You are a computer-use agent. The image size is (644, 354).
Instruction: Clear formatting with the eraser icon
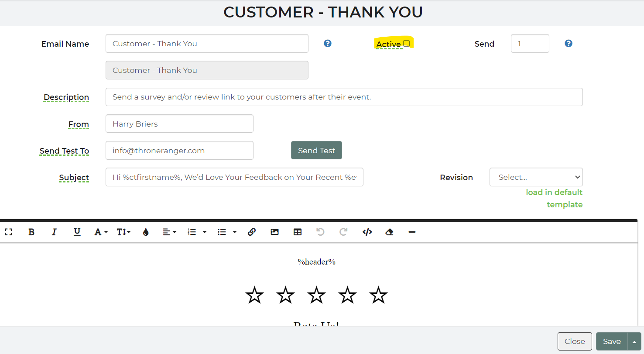[x=390, y=232]
